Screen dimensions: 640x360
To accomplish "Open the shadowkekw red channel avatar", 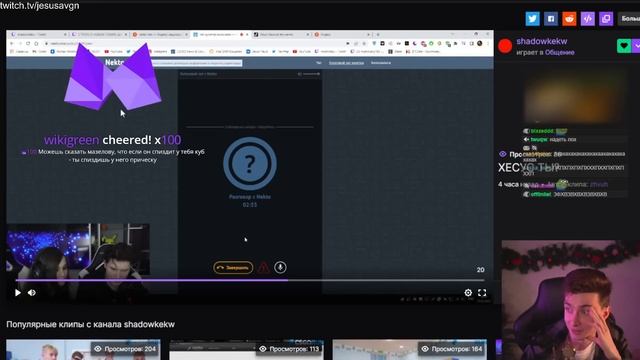I will [505, 46].
